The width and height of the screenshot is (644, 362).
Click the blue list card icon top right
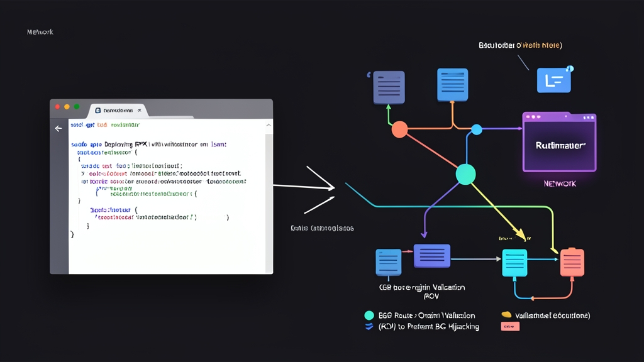[554, 80]
